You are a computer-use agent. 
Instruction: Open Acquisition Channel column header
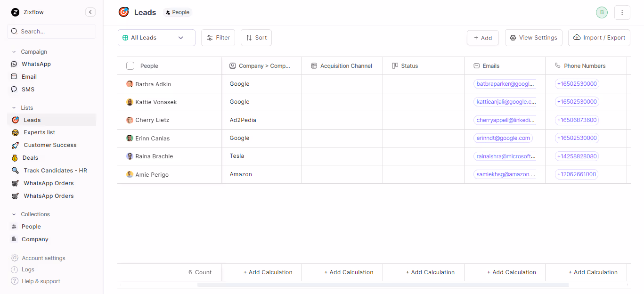[x=342, y=66]
